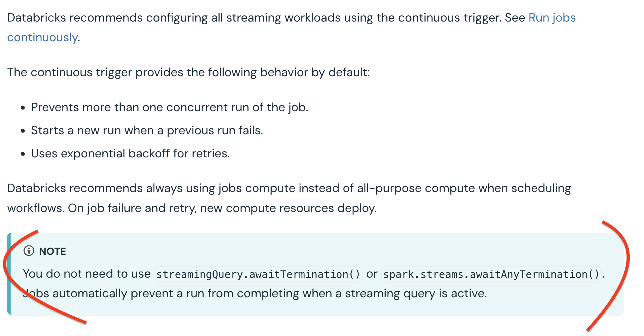Click the 'Uses exponential backoff for retries' bullet

pyautogui.click(x=130, y=154)
